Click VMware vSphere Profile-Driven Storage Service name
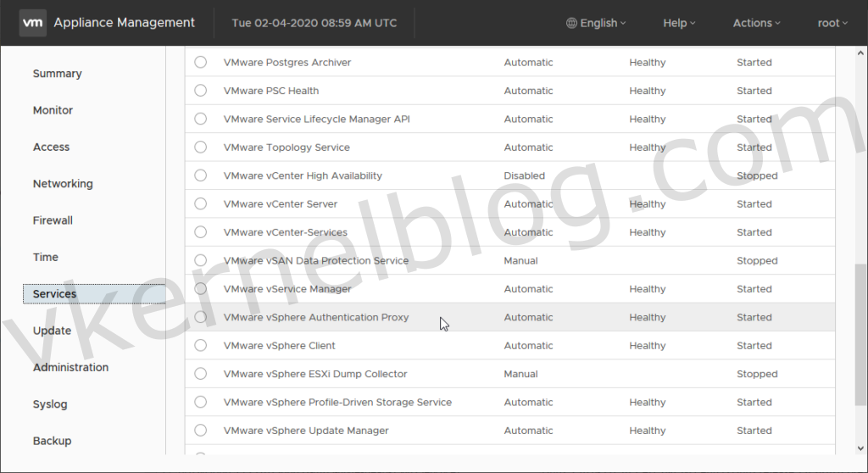 [x=337, y=402]
